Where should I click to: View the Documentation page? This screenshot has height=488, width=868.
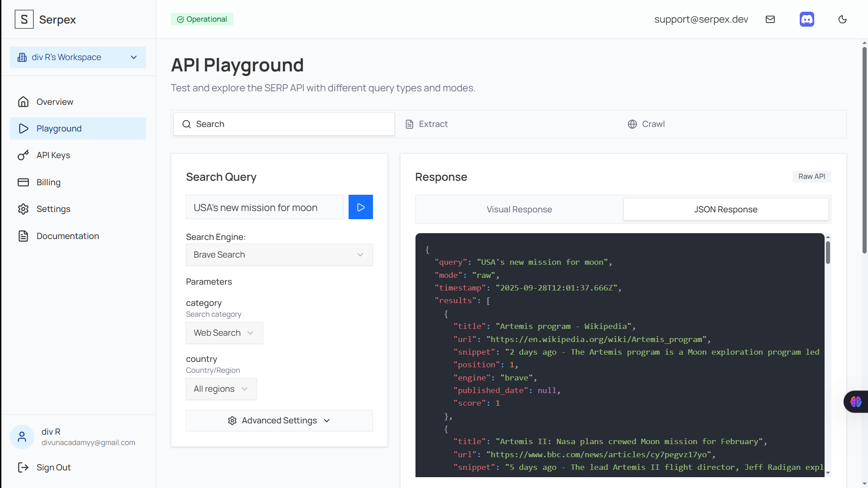click(x=67, y=236)
